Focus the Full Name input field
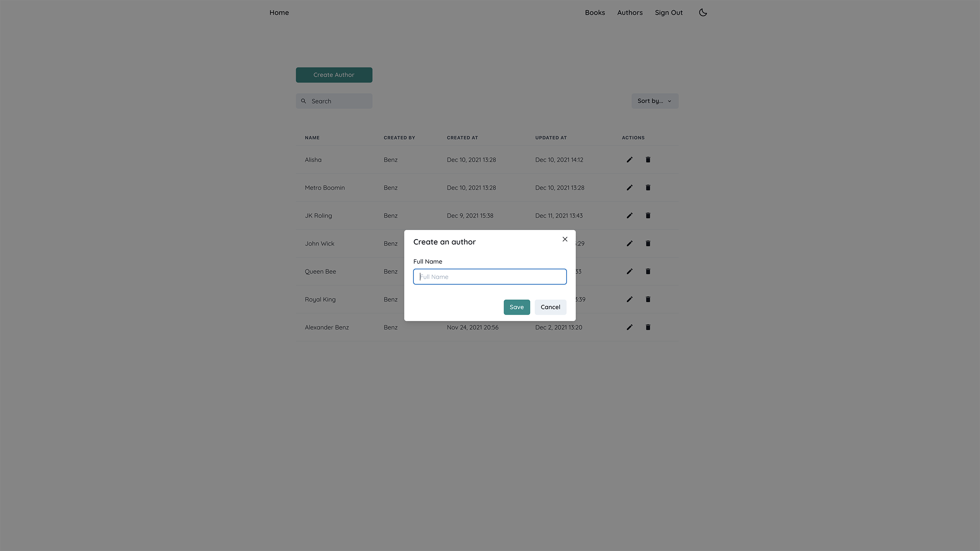Viewport: 980px width, 551px height. tap(490, 277)
